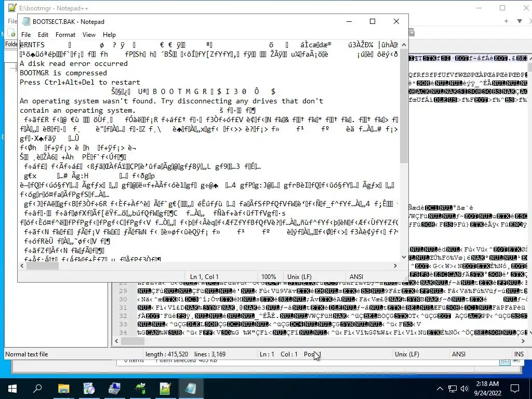
Task: Open the green chameleon app on taskbar
Action: tap(140, 389)
